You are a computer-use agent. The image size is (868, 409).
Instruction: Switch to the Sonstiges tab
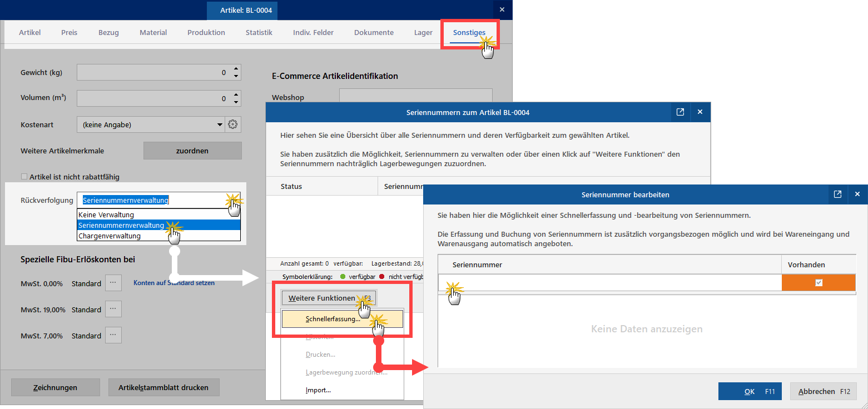click(469, 33)
